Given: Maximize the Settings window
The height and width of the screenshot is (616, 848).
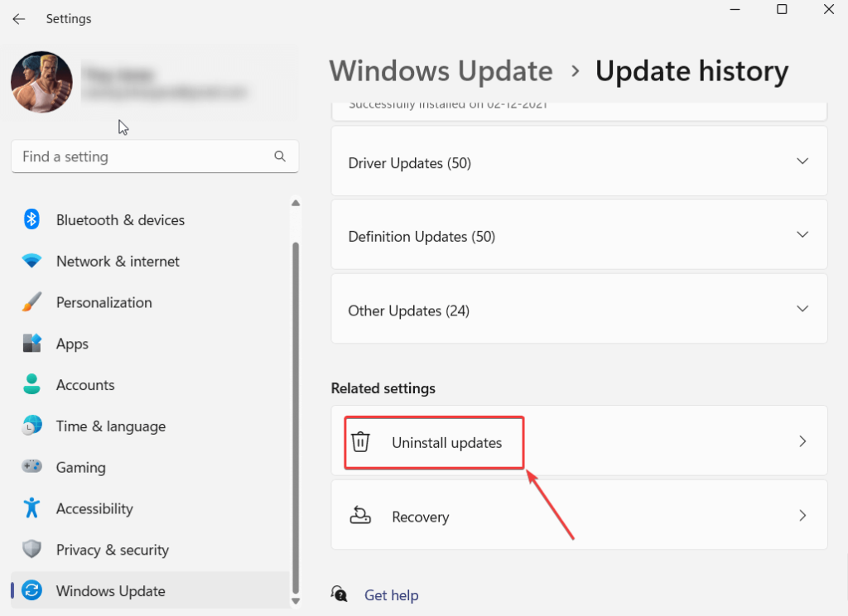Looking at the screenshot, I should [782, 9].
